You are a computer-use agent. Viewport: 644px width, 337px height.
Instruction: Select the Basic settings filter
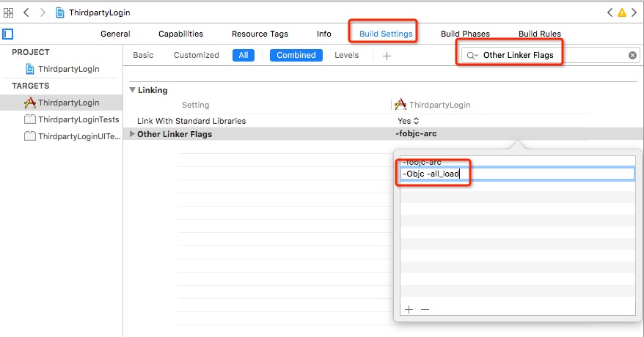(143, 56)
